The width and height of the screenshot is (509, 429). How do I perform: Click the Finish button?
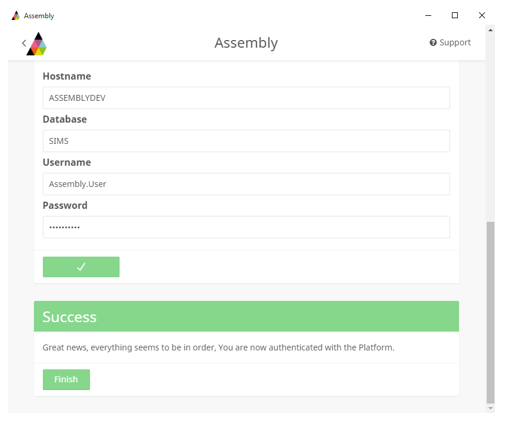(x=66, y=380)
